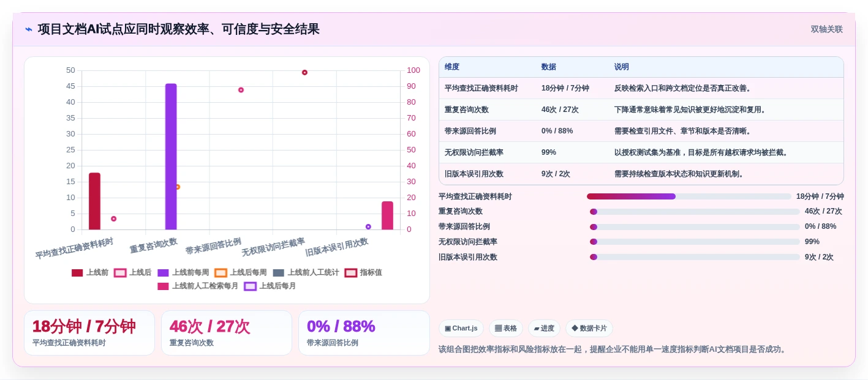Click the page title 项目文档AI试点
The height and width of the screenshot is (380, 868).
pyautogui.click(x=179, y=29)
